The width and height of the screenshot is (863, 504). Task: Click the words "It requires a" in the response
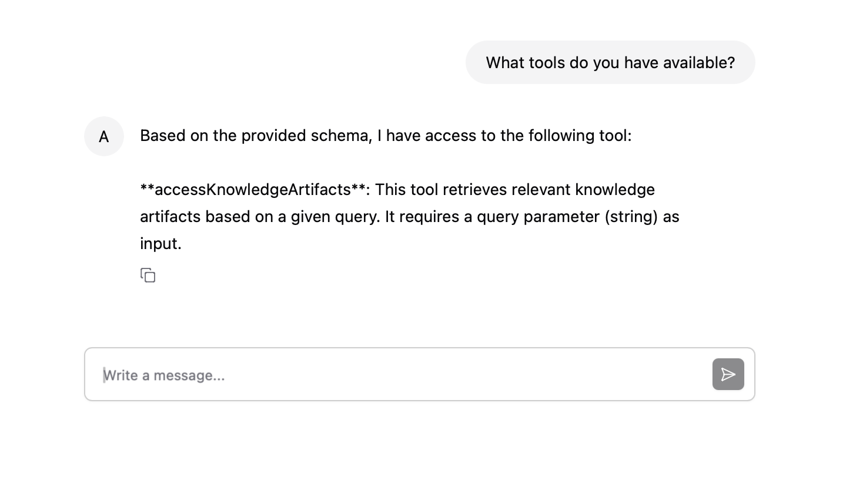[x=429, y=217]
